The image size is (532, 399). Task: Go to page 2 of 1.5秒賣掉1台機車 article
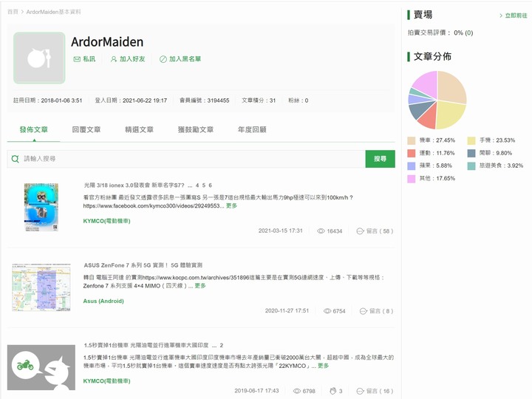click(221, 345)
